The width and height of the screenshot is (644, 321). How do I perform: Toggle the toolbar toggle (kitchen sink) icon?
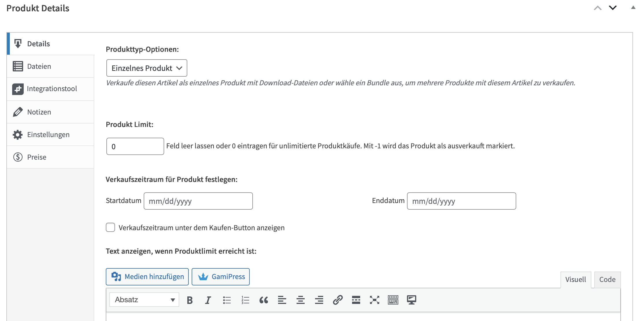click(x=393, y=300)
